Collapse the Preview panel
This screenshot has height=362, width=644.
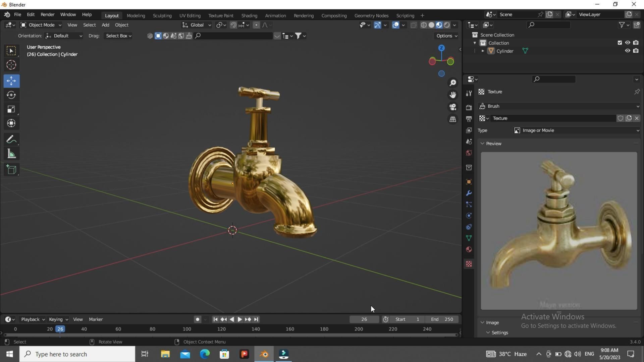tap(482, 143)
